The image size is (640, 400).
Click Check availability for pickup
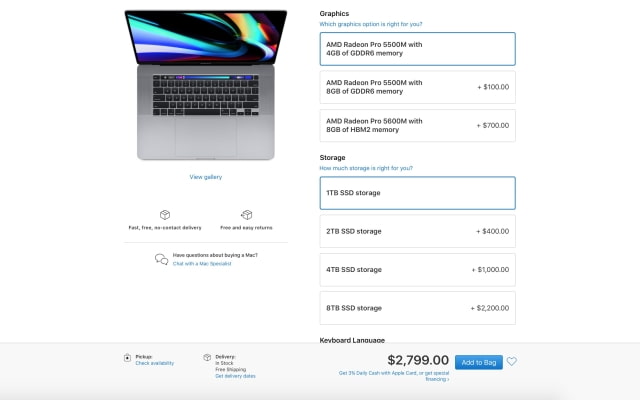[155, 363]
